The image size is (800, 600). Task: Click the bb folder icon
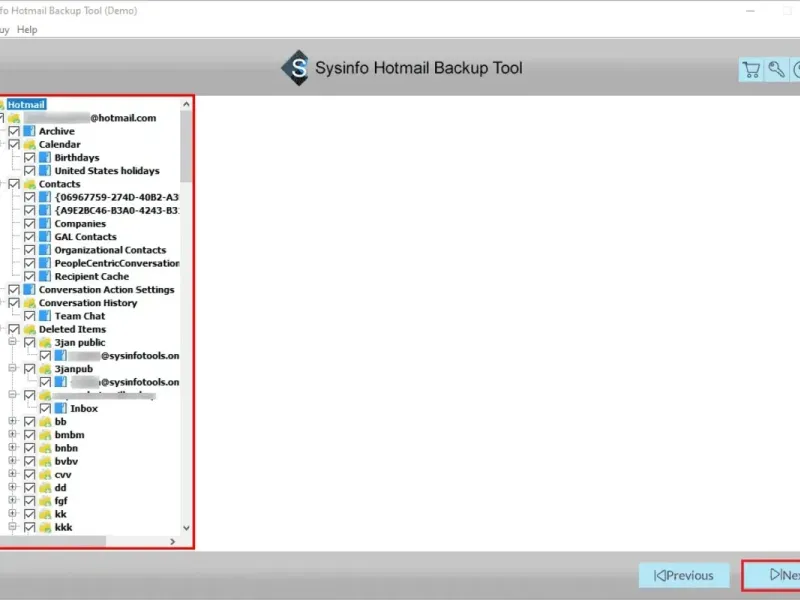click(x=45, y=422)
